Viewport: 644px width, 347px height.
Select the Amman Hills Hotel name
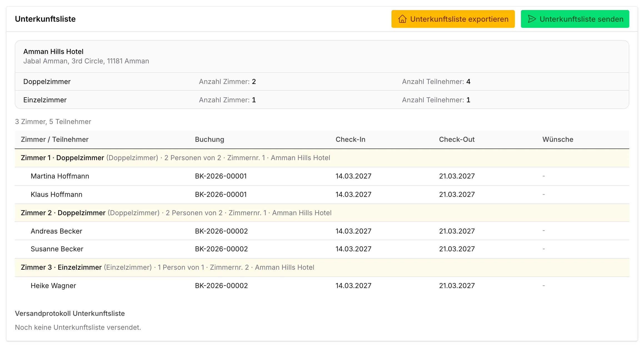(53, 51)
